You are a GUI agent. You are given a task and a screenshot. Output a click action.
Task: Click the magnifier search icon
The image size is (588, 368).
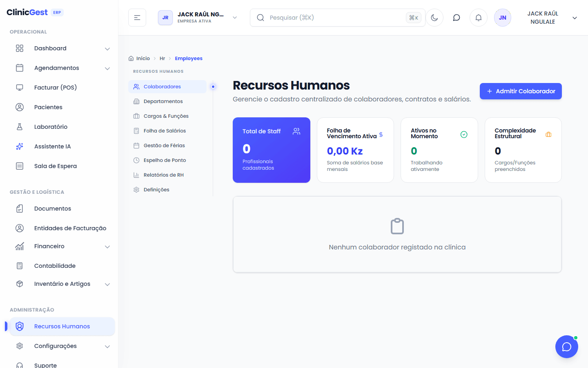[261, 18]
